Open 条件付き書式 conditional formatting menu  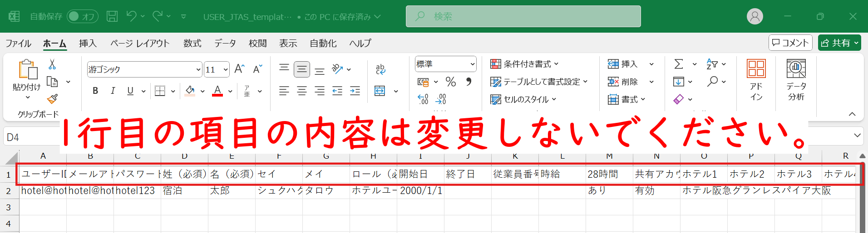tap(524, 64)
